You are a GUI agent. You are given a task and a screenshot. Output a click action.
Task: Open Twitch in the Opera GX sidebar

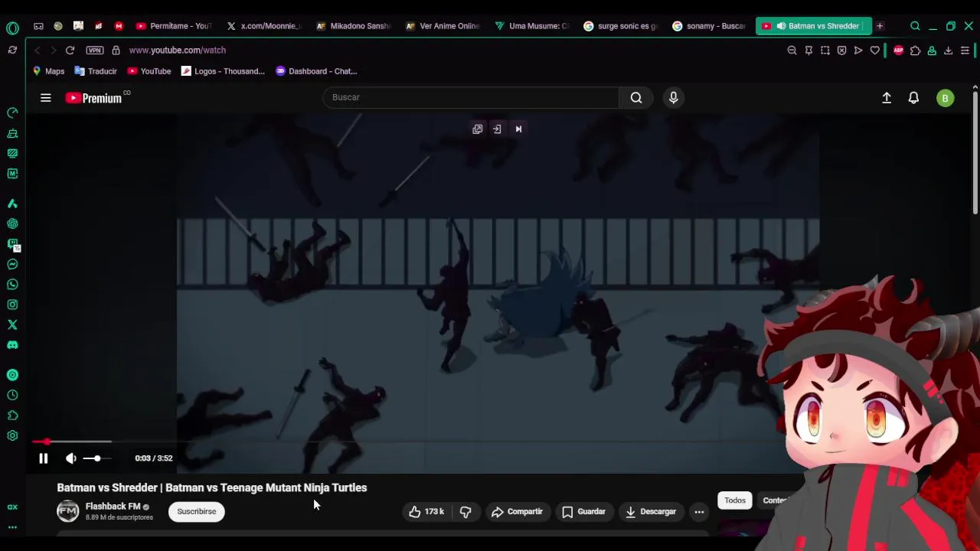(12, 244)
